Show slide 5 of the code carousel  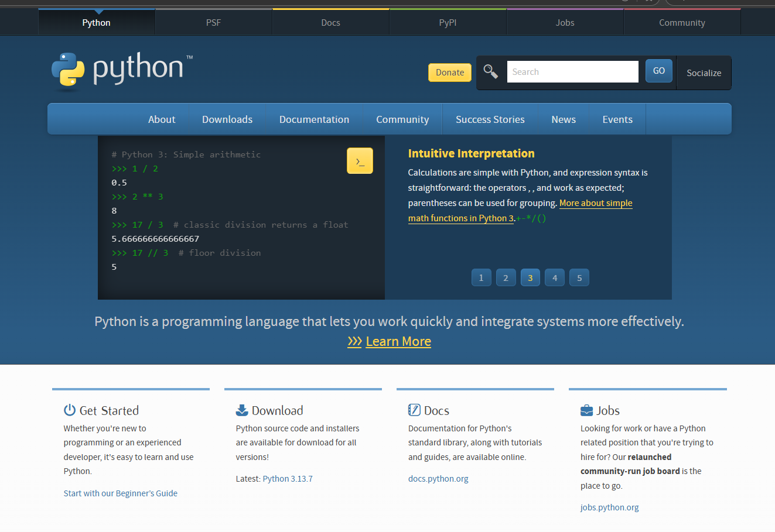[579, 277]
